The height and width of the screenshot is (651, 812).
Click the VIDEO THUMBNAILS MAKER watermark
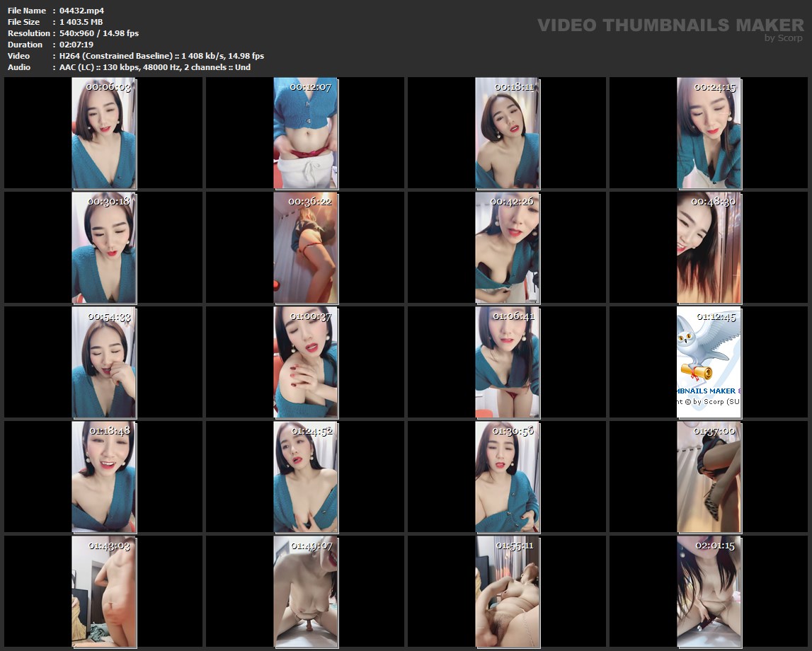670,26
